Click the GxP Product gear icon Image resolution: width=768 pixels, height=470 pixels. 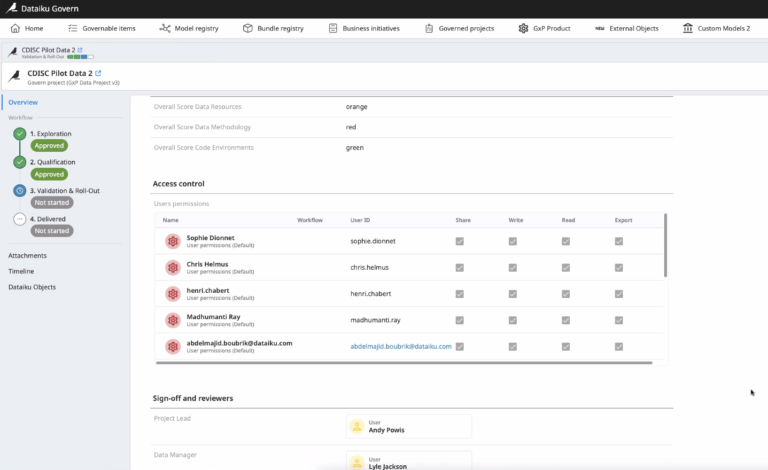(523, 28)
